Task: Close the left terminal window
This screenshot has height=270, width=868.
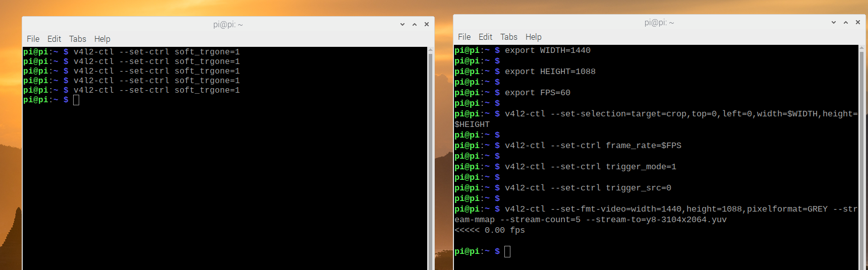Action: pos(427,24)
